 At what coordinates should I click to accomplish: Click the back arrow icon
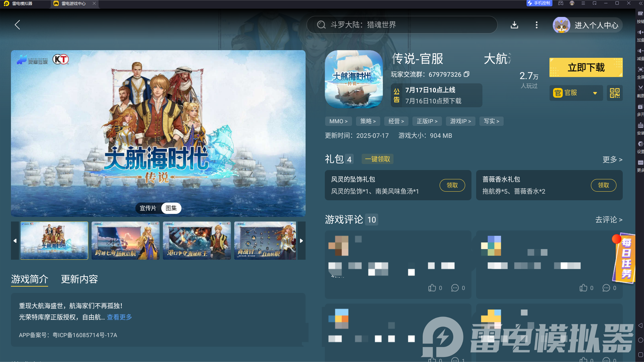pyautogui.click(x=18, y=25)
